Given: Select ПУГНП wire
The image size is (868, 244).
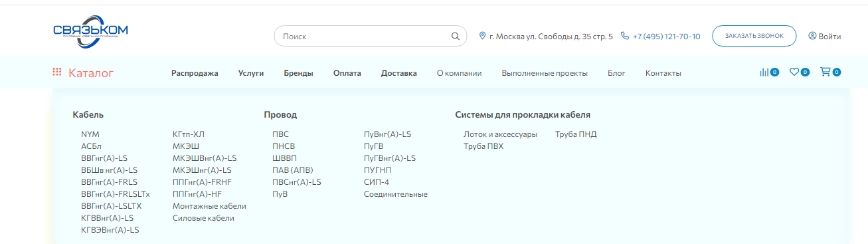Looking at the screenshot, I should [377, 170].
